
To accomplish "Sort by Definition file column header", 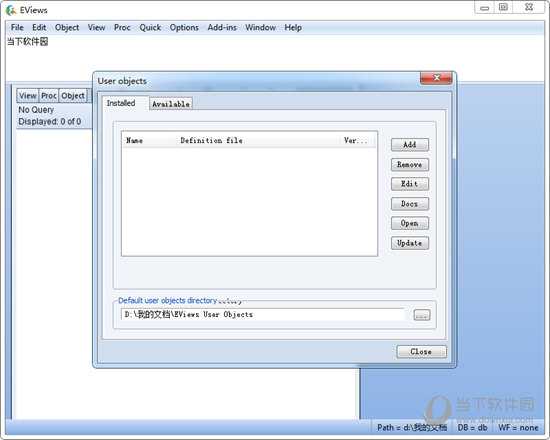I will tap(258, 140).
